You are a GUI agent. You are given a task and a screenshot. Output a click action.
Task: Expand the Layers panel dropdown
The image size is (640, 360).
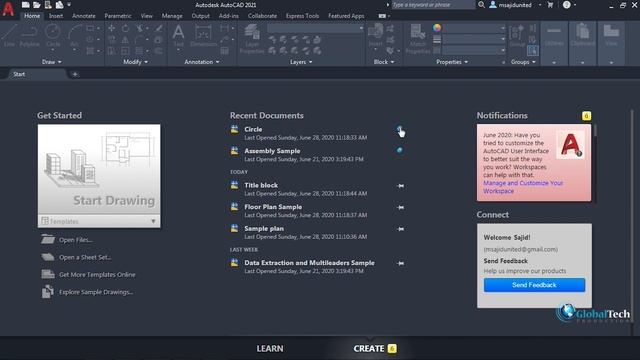(301, 62)
